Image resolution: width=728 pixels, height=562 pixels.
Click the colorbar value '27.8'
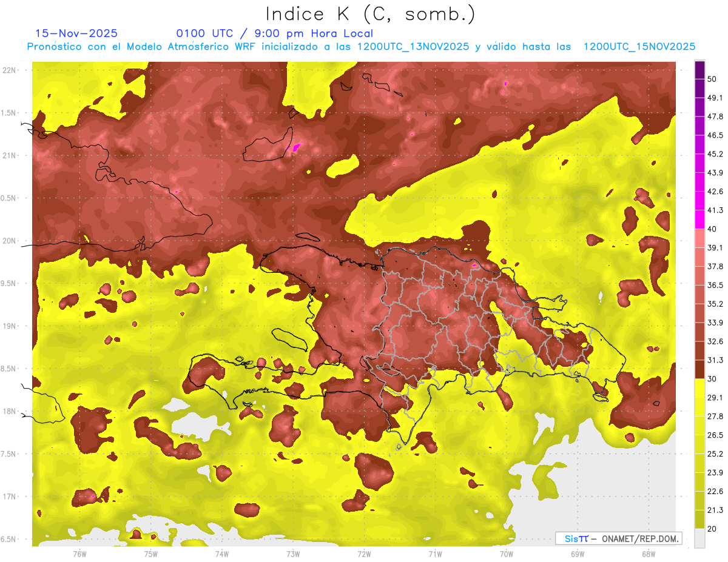[x=715, y=416]
